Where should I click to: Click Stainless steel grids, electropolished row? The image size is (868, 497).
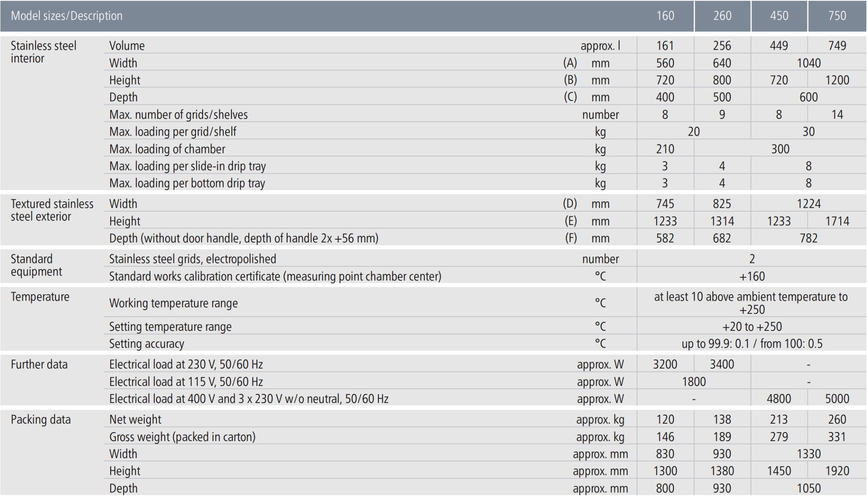pos(485,258)
